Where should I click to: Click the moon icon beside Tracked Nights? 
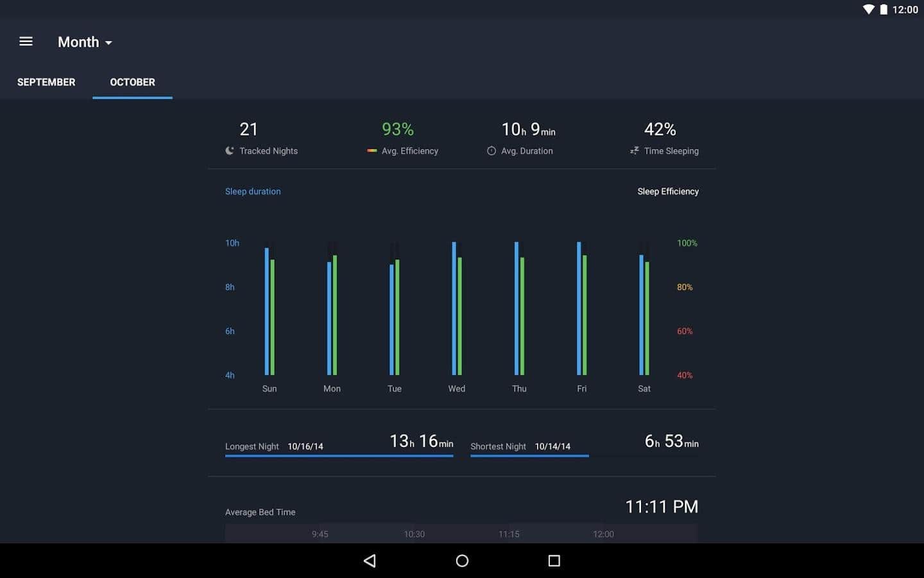point(230,151)
